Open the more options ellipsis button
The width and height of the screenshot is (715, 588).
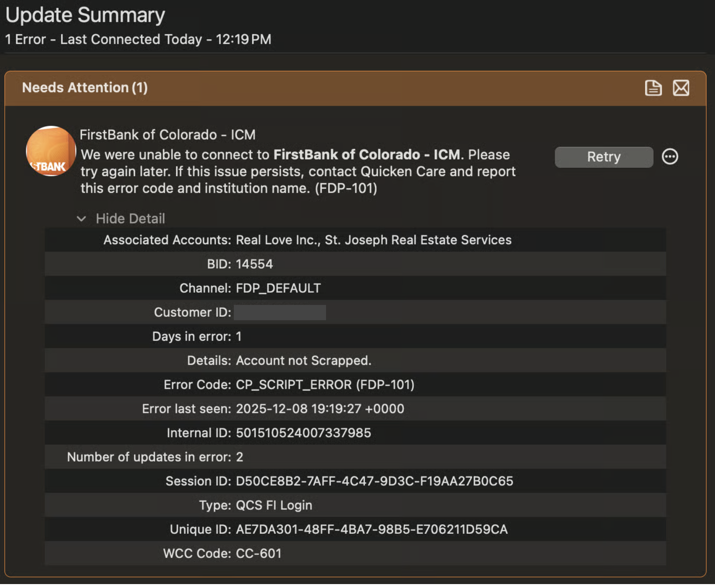(670, 156)
